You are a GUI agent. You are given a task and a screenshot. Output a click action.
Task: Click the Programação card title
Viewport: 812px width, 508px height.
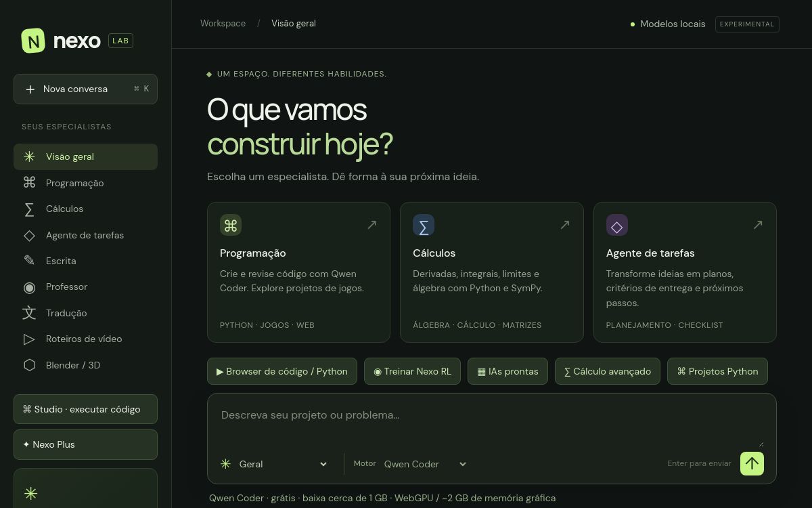pos(253,253)
